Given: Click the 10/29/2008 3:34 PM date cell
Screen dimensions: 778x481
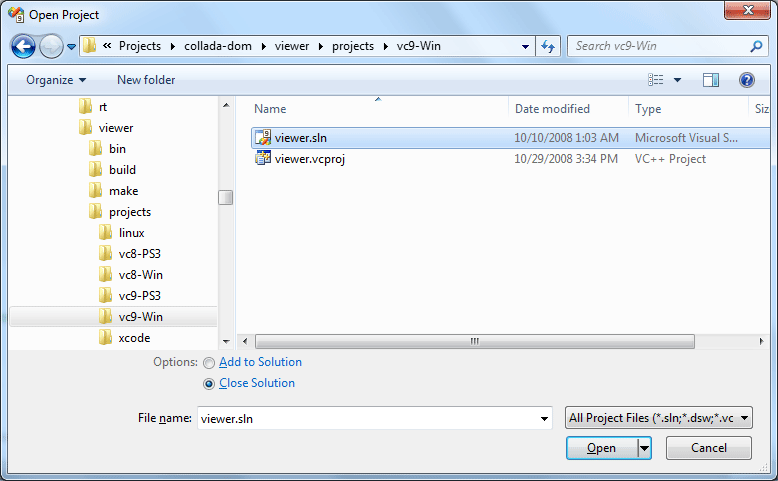Looking at the screenshot, I should coord(566,159).
